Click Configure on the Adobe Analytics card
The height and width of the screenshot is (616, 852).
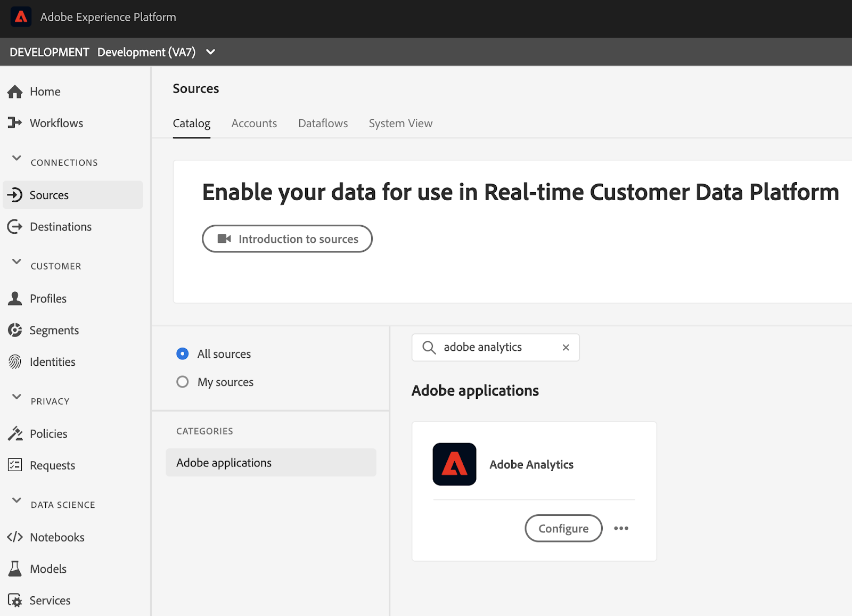(563, 528)
